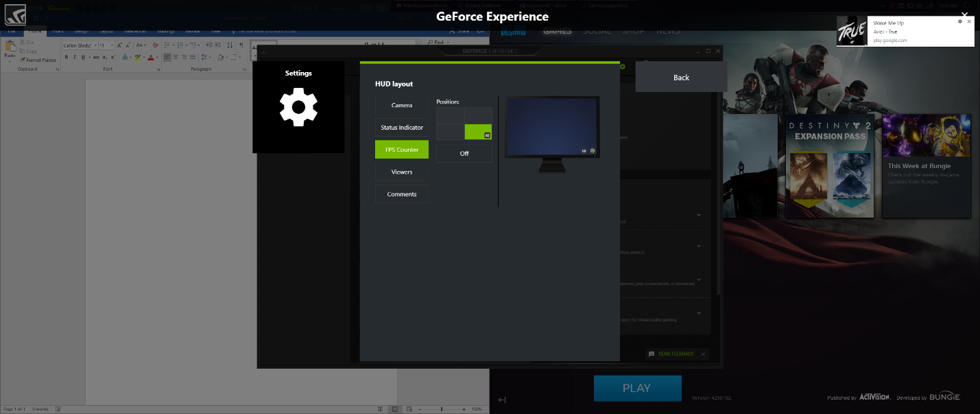Open settings gear on Wake Me Up notification

click(959, 22)
